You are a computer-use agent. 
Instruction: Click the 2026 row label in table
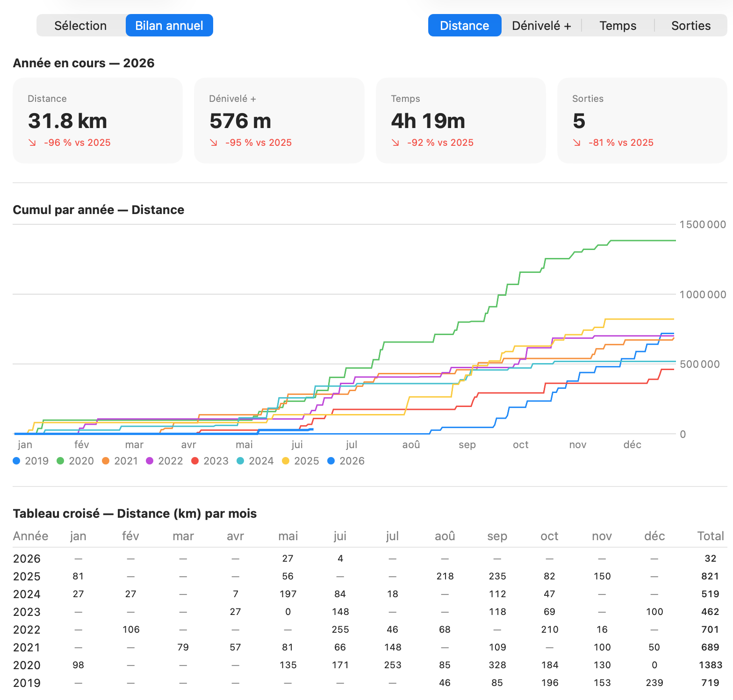click(27, 558)
